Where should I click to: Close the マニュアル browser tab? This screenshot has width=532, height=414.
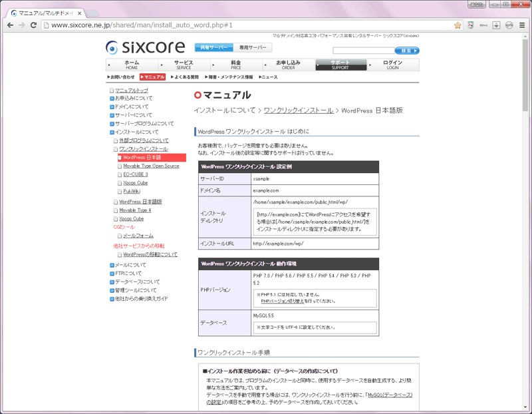tap(79, 13)
